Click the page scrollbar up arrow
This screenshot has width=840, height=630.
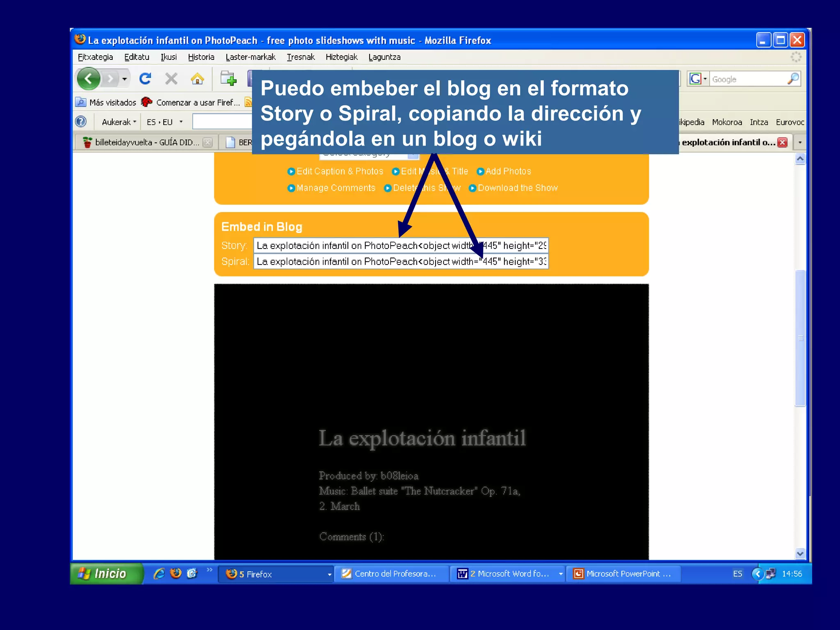(x=800, y=159)
